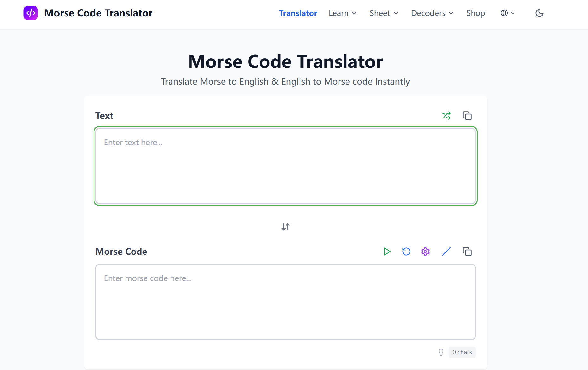Click the Morse Code Translator title link
Screen dimensions: 588x370
pos(98,13)
